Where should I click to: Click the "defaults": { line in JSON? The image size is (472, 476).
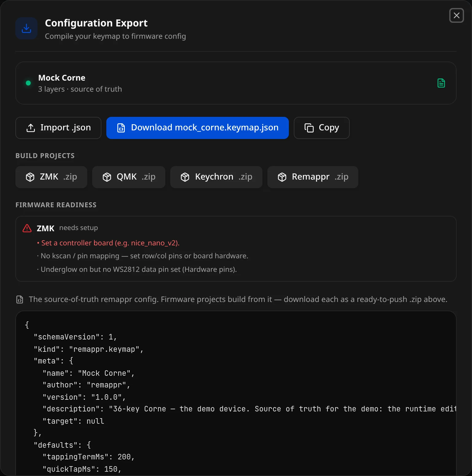pyautogui.click(x=62, y=445)
